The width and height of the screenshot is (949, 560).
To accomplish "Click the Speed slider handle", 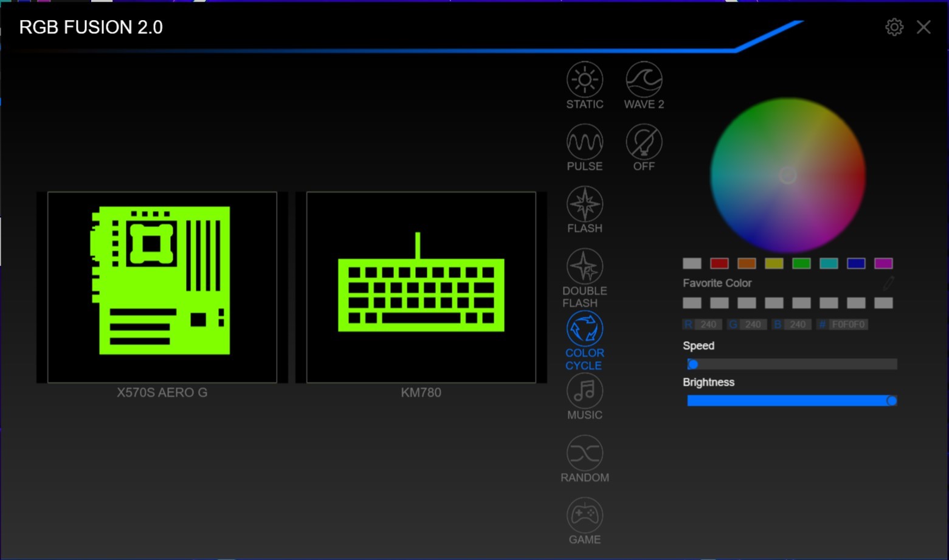I will pos(692,364).
